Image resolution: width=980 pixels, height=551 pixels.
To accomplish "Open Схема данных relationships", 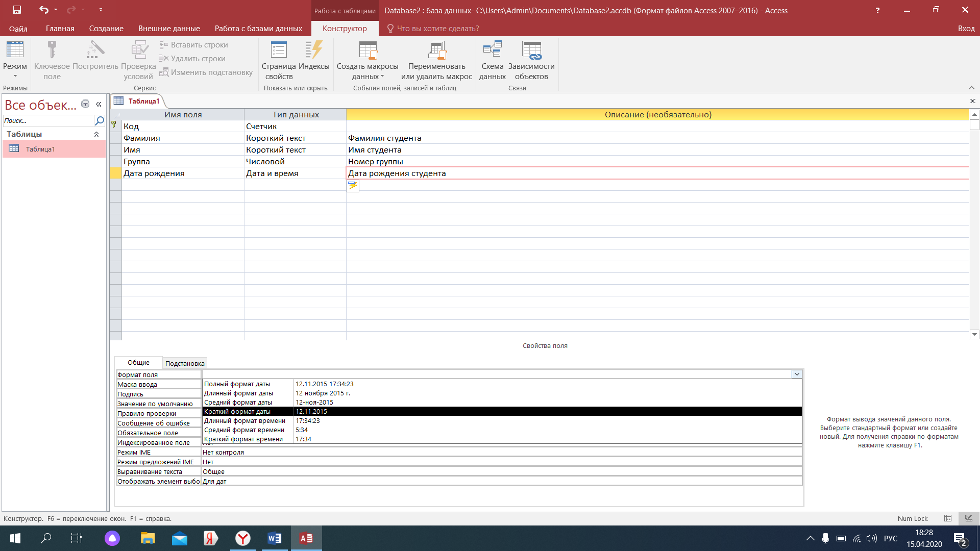I will pyautogui.click(x=493, y=60).
